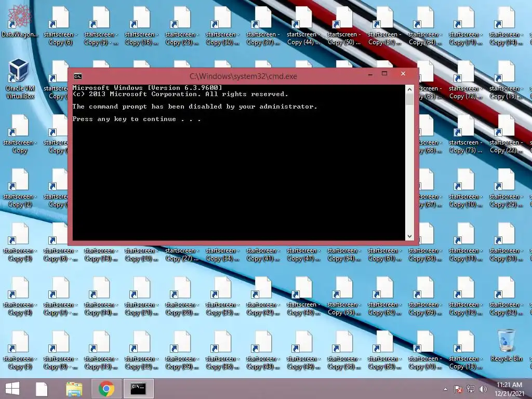This screenshot has height=399, width=532.
Task: Open the volume speaker tray icon
Action: [x=483, y=389]
